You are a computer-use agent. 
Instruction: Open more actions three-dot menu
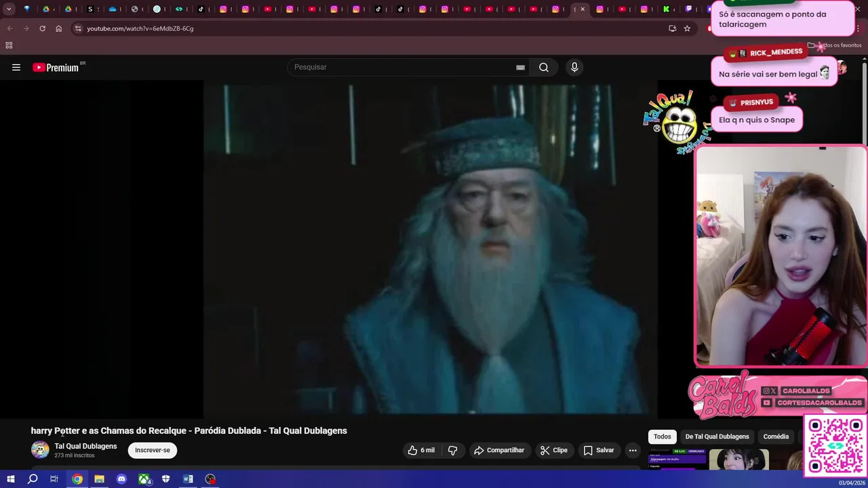[x=633, y=450]
